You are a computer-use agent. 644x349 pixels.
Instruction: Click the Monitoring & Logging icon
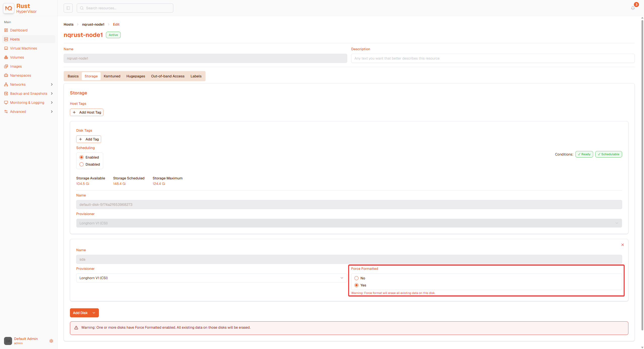click(6, 103)
